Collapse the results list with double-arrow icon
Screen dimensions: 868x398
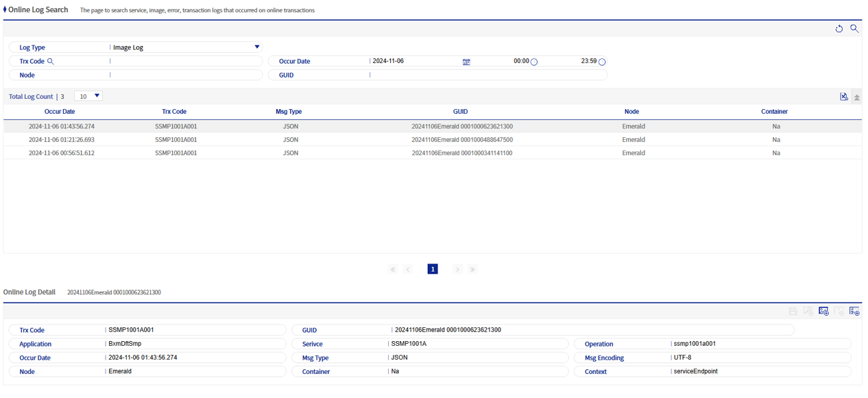point(856,97)
